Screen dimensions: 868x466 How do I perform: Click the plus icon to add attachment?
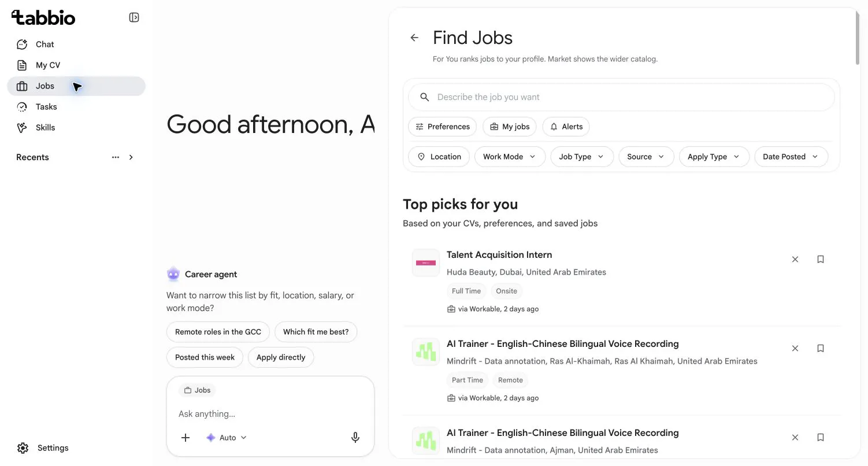pyautogui.click(x=186, y=438)
